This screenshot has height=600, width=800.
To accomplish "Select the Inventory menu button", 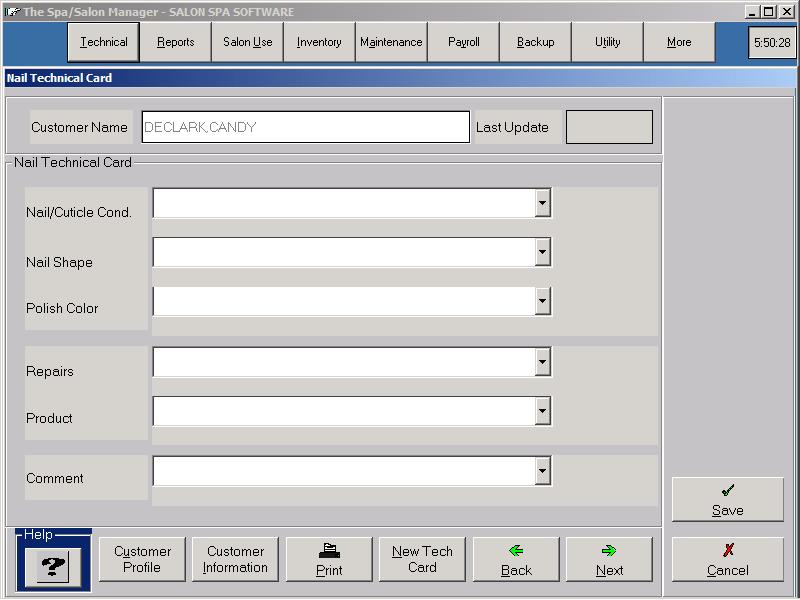I will pos(319,42).
